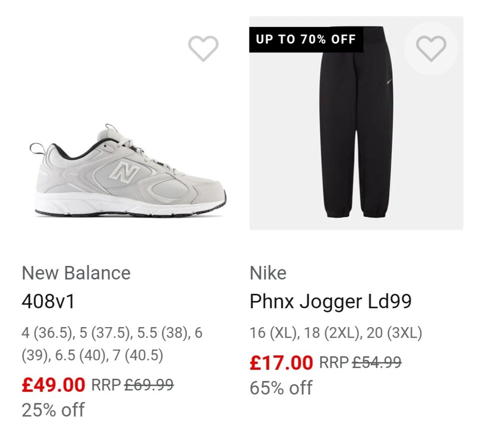Toggle wishlist heart on Nike jogger
This screenshot has width=485, height=448.
431,49
